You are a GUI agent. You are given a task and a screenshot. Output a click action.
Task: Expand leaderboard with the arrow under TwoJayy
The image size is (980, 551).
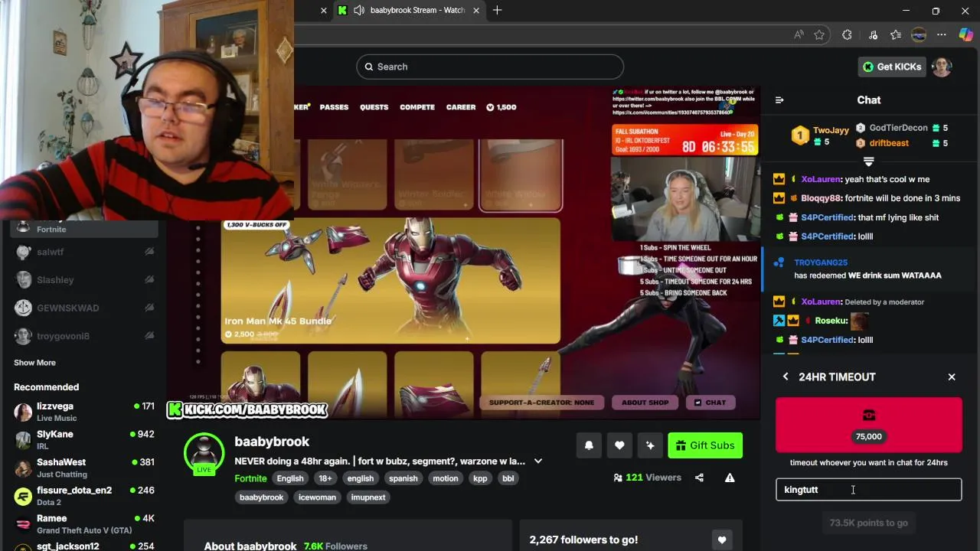868,161
